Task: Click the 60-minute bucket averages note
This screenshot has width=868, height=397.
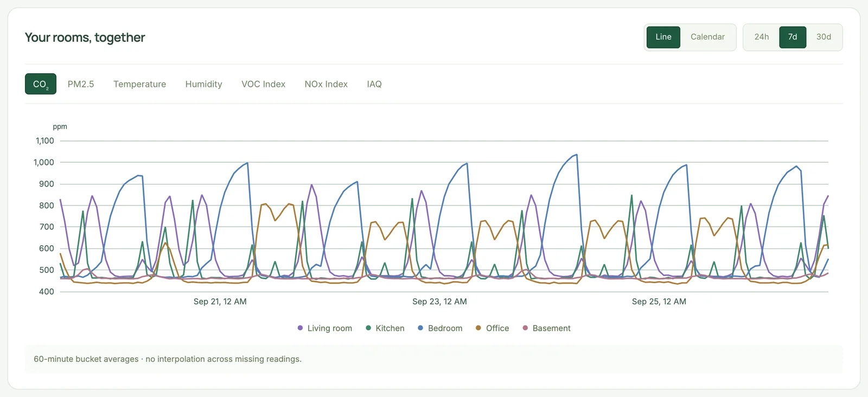Action: coord(168,359)
